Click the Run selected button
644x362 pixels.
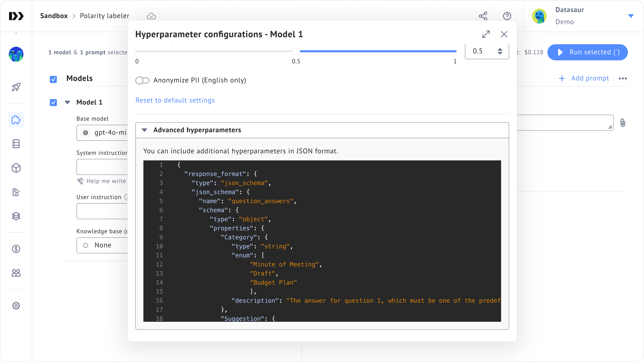pyautogui.click(x=587, y=52)
